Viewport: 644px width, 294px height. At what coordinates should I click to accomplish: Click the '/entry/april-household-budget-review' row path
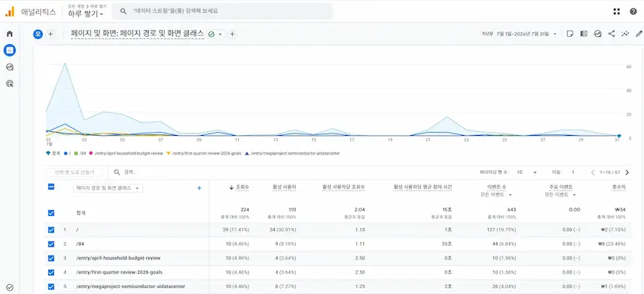click(x=118, y=258)
